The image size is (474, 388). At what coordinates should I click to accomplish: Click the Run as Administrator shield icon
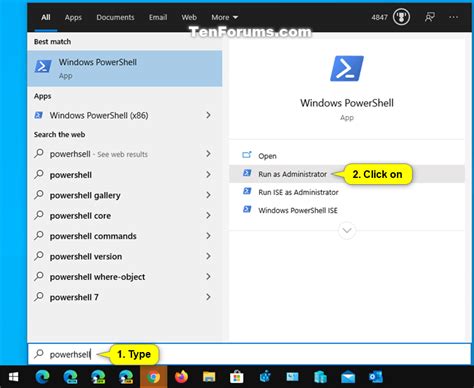pos(247,173)
